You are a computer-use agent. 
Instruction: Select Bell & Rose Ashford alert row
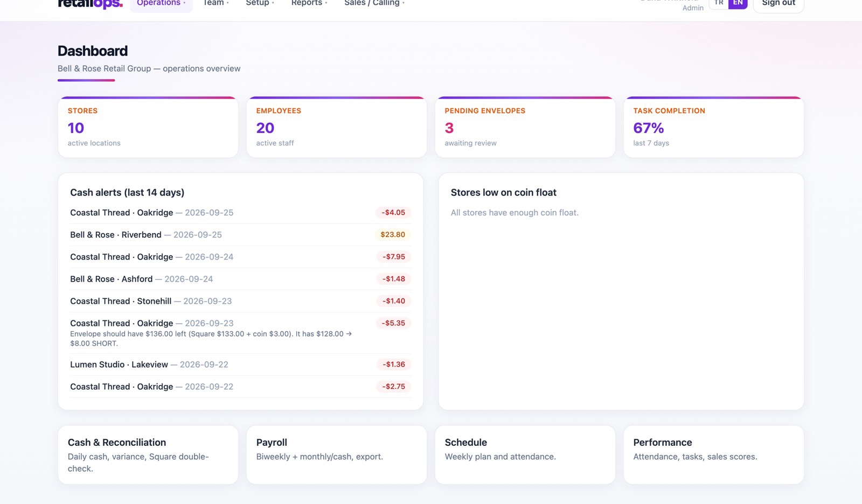240,279
